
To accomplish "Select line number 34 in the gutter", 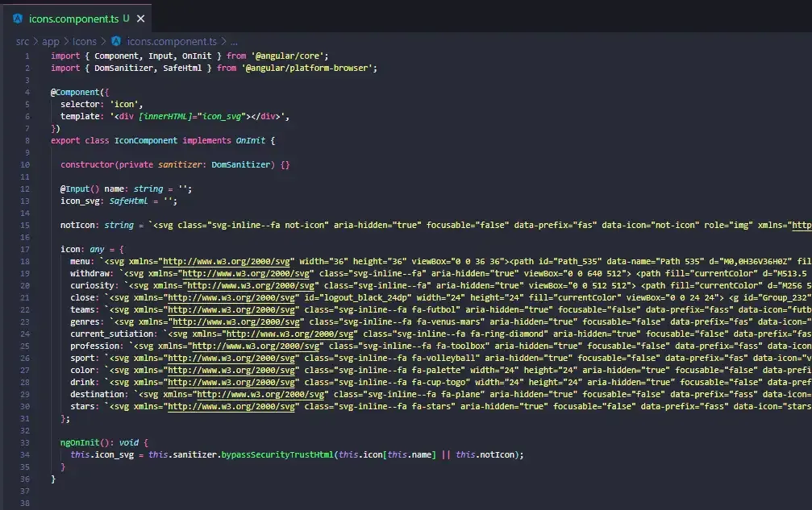I will tap(26, 454).
